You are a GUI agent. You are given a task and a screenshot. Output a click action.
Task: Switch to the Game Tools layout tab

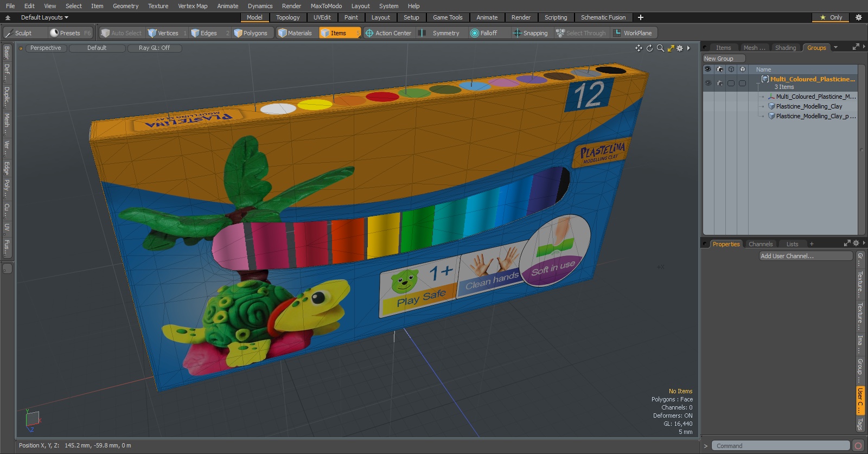(448, 17)
